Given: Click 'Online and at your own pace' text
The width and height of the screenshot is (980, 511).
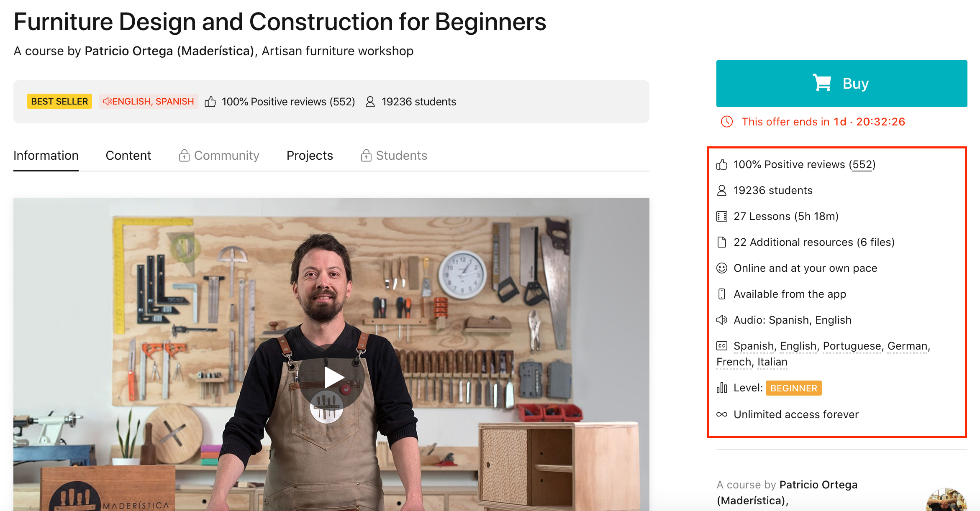Looking at the screenshot, I should [x=806, y=268].
